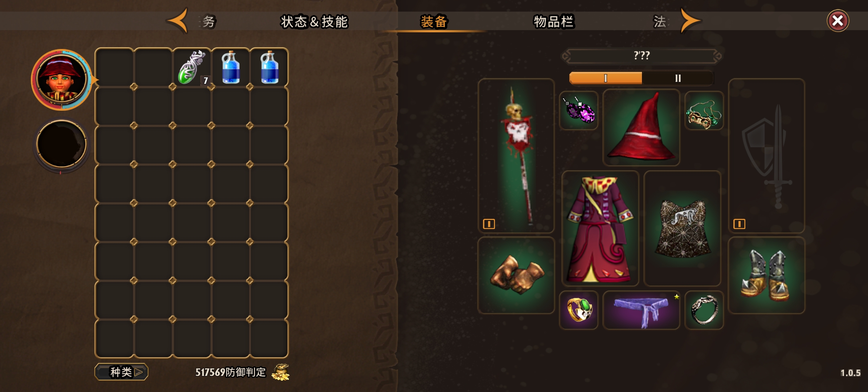Click the purple gem earrings slot

[x=579, y=110]
